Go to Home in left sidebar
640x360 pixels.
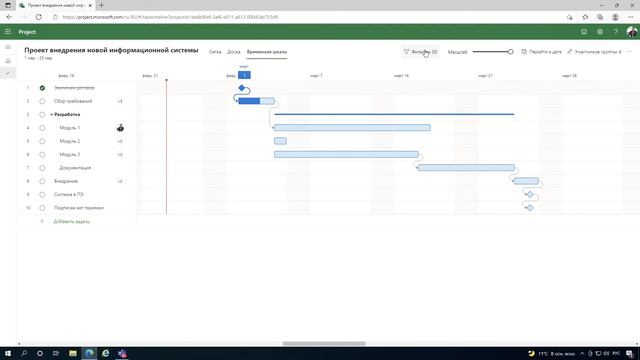tap(8, 60)
